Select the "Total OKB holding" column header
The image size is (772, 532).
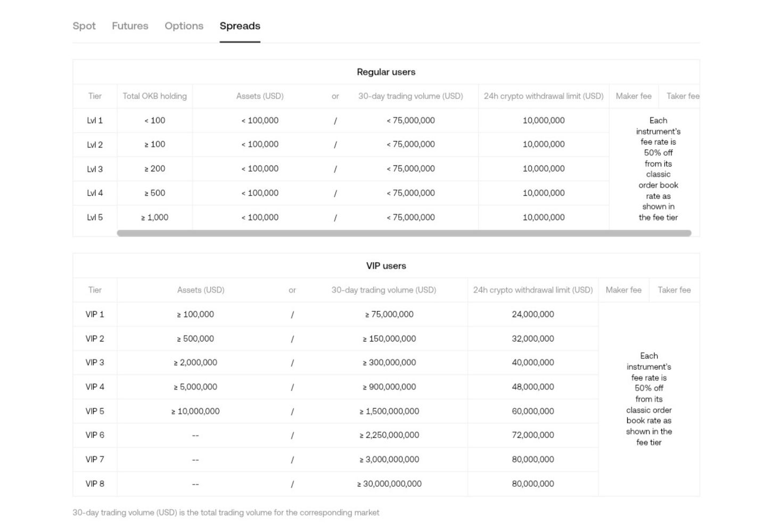pos(154,96)
